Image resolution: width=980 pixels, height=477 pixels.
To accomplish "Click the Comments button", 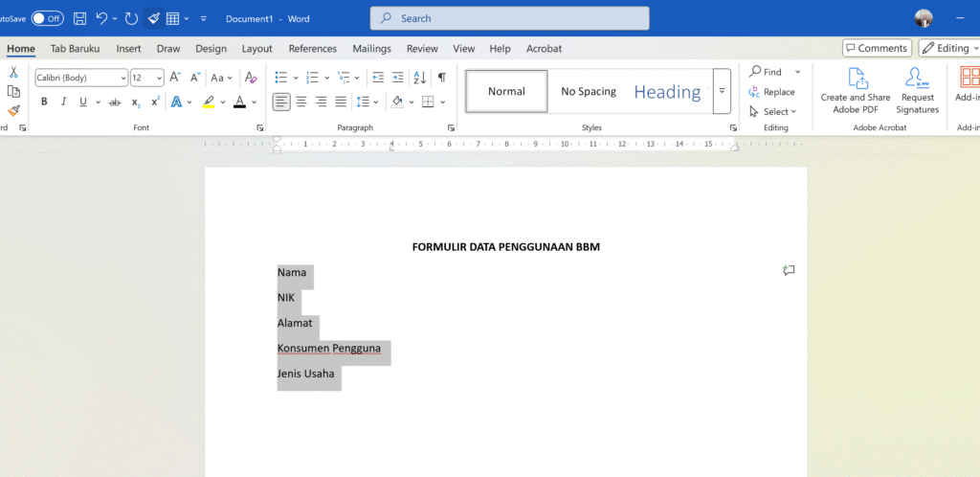I will point(877,48).
